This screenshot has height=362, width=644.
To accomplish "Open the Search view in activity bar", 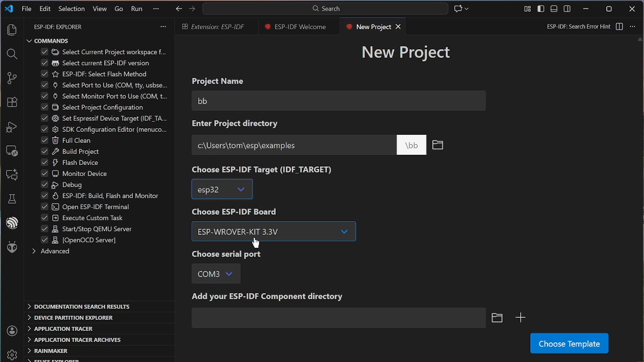I will (x=12, y=54).
